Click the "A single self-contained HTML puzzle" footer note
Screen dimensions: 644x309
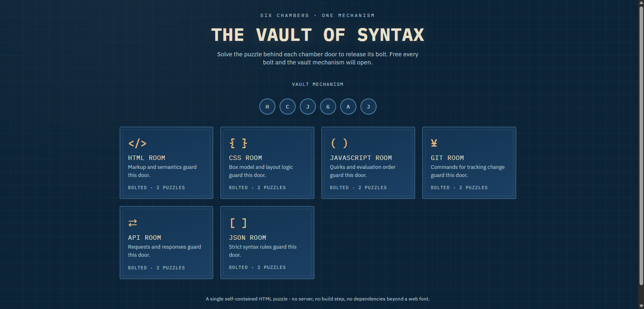point(318,299)
